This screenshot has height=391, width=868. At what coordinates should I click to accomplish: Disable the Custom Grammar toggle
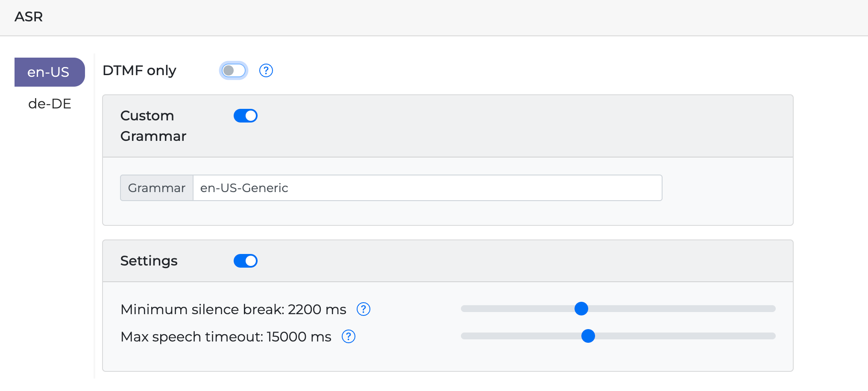(x=245, y=116)
